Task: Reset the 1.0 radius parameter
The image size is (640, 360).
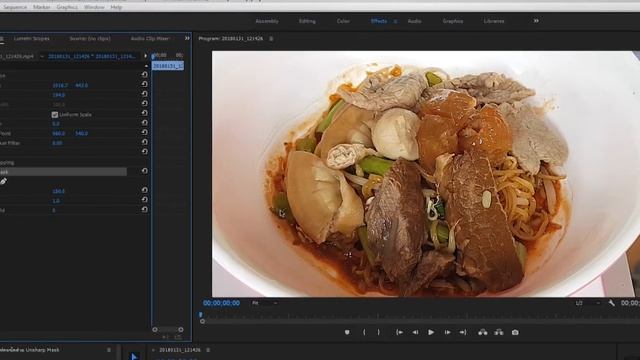Action: [144, 200]
